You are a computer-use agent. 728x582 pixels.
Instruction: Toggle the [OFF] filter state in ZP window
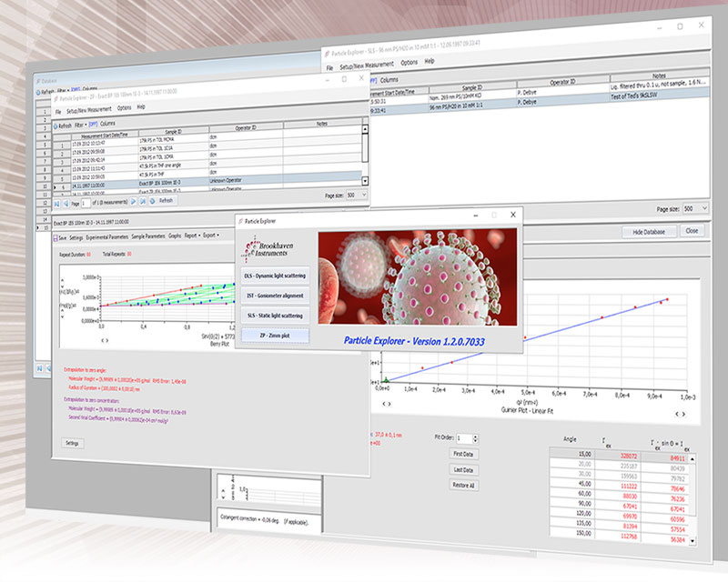(94, 124)
